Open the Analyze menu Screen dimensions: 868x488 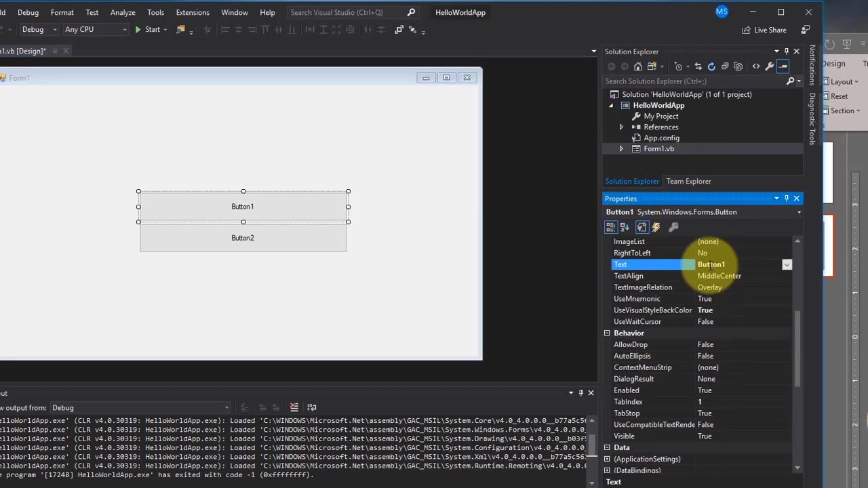click(123, 12)
